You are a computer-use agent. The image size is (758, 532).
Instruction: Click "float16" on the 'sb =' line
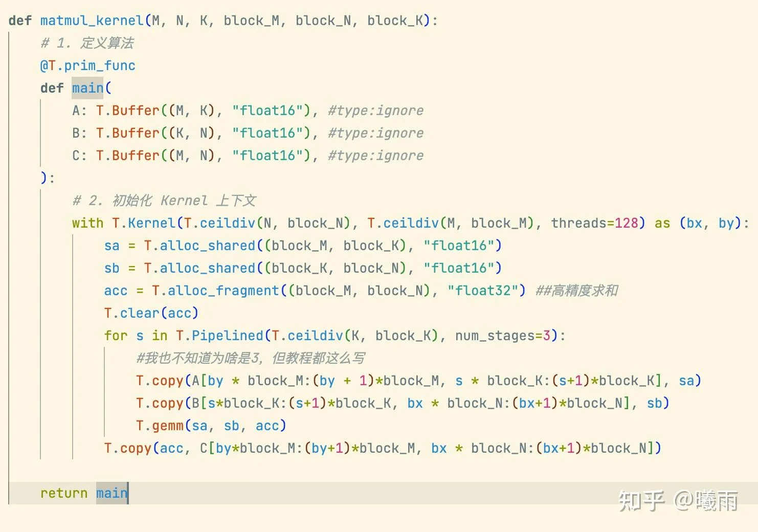click(x=459, y=268)
